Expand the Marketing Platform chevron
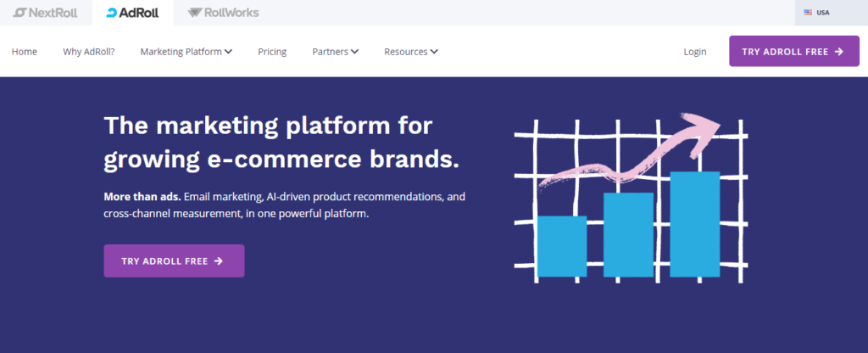The image size is (868, 353). coord(228,52)
